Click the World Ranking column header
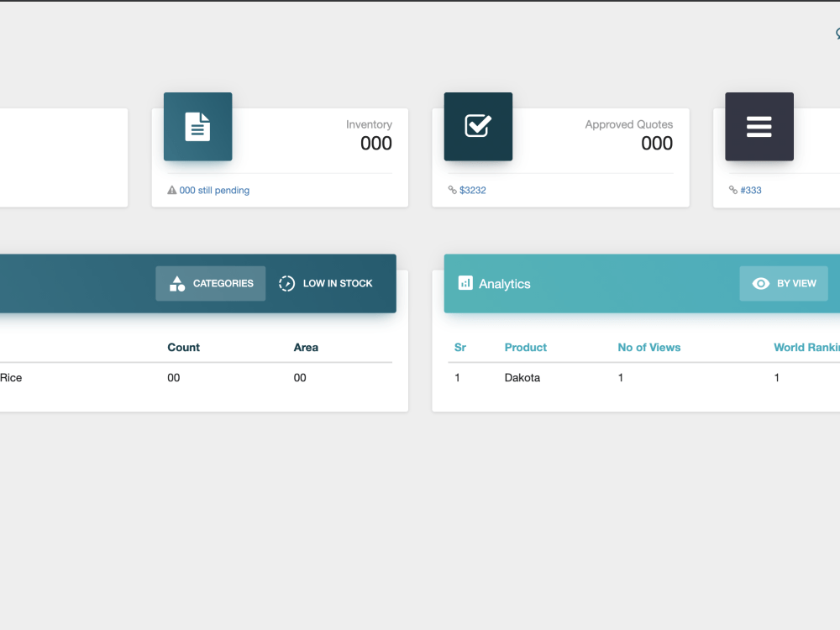 pos(806,347)
